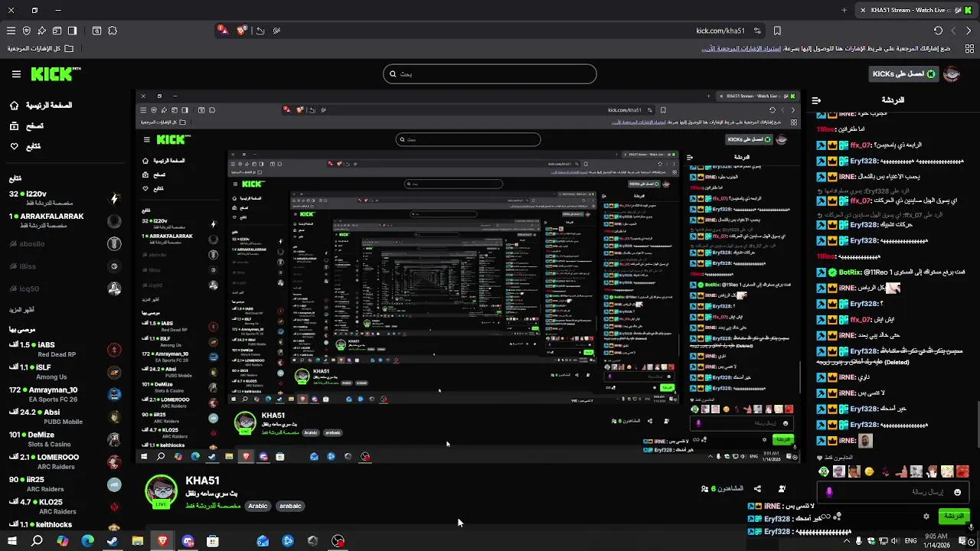Open Windows Start menu
This screenshot has width=980, height=551.
[x=11, y=541]
